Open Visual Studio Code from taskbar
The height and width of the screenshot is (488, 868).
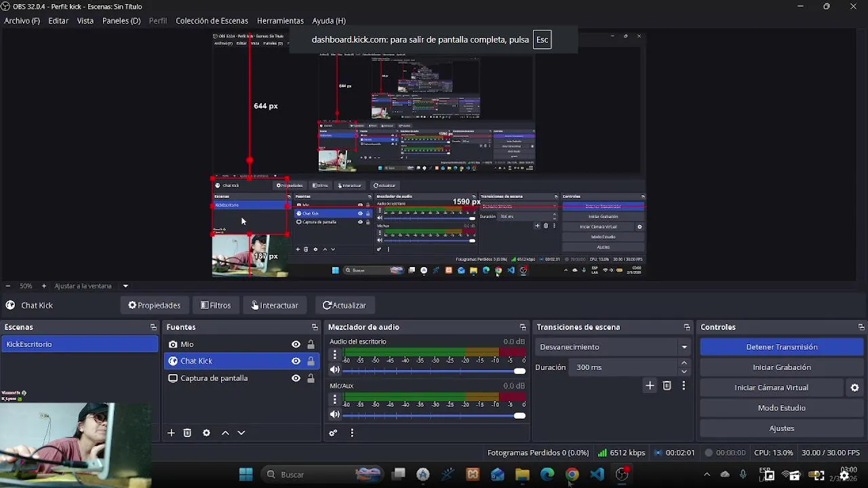click(597, 474)
